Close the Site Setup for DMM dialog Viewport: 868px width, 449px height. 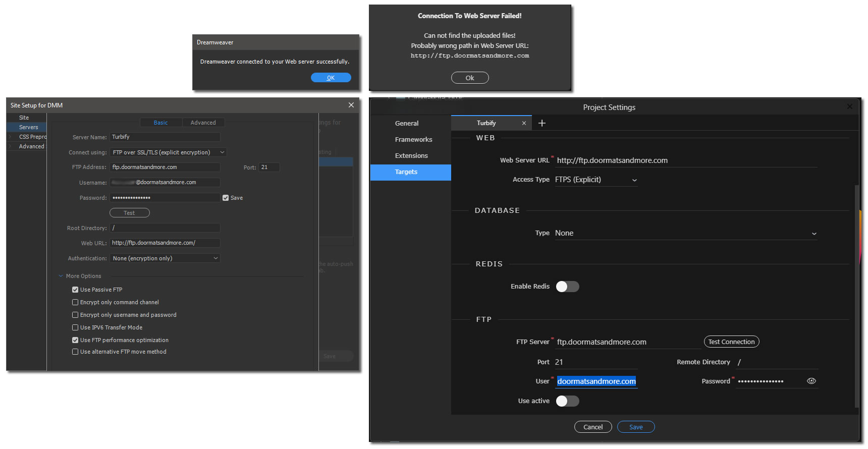click(x=351, y=105)
